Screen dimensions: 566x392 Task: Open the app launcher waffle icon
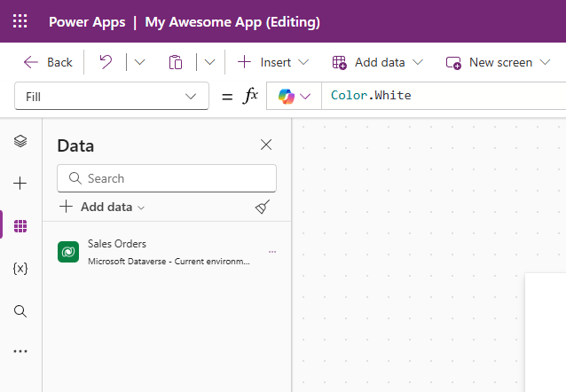click(x=20, y=21)
